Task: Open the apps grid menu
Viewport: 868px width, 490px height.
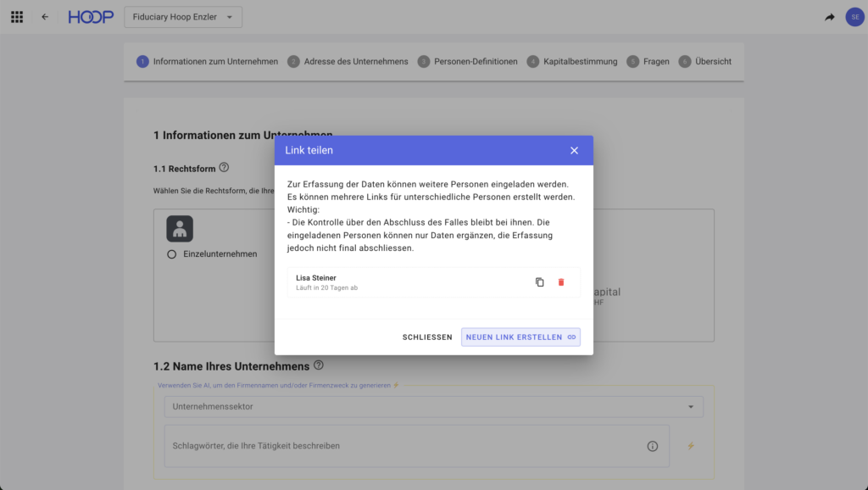Action: [x=17, y=17]
